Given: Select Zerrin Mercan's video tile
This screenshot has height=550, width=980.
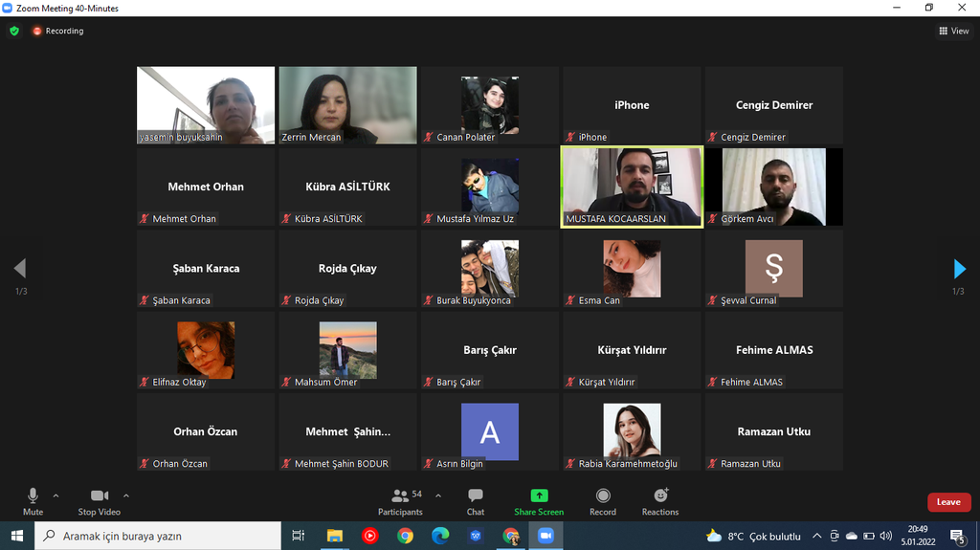Looking at the screenshot, I should (x=347, y=105).
